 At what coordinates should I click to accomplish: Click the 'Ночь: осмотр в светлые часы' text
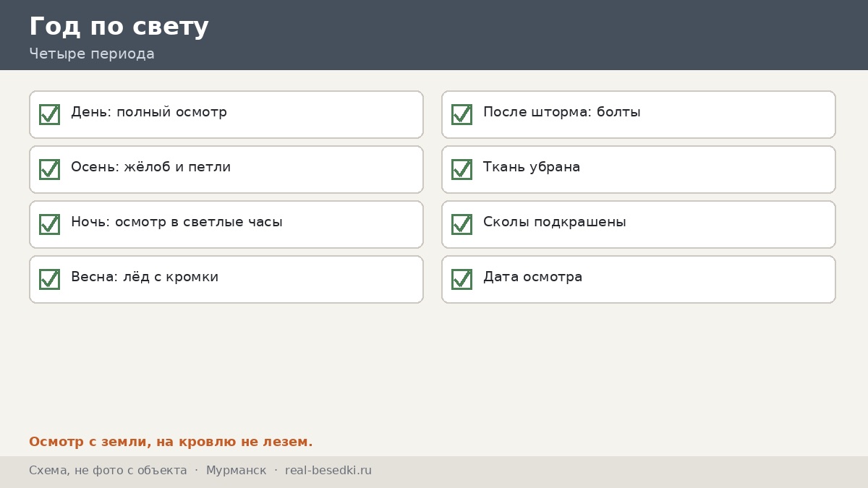coord(176,223)
